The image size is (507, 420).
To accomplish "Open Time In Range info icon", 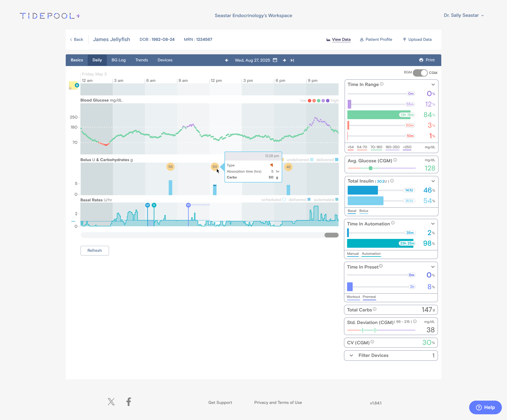I will (x=382, y=84).
